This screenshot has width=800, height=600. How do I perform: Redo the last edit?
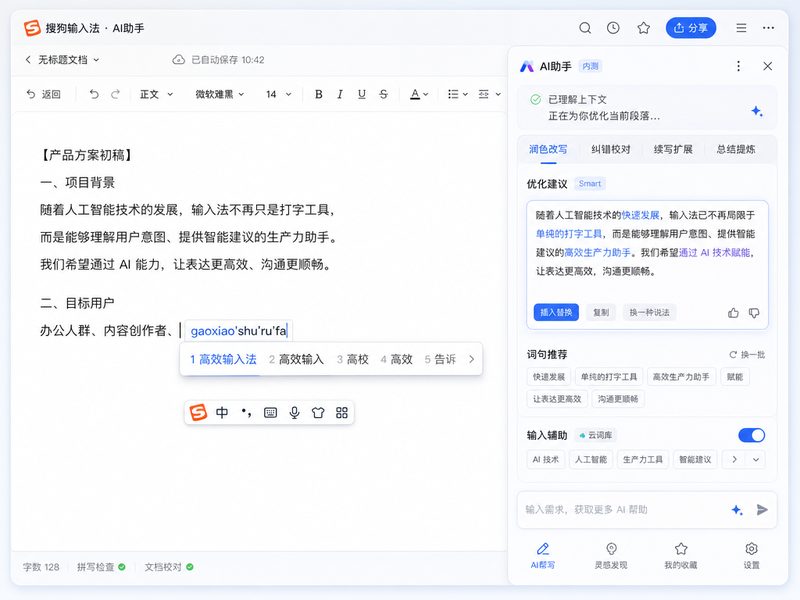coord(116,94)
